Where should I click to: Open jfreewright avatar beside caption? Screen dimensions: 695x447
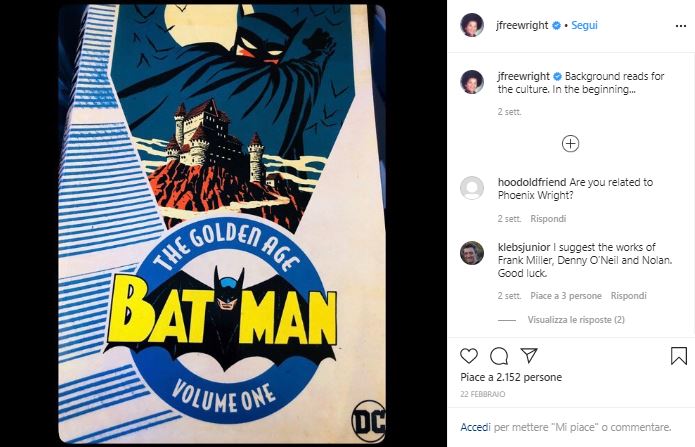click(472, 82)
